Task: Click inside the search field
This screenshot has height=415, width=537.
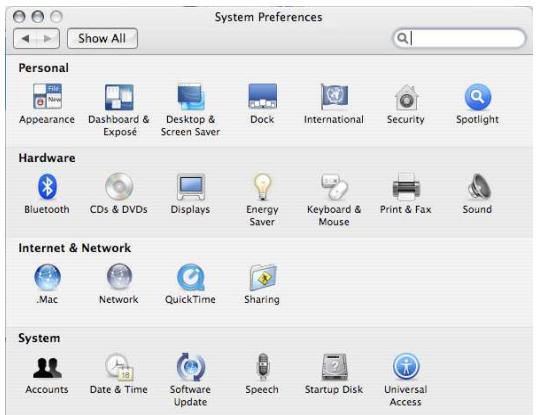Action: pyautogui.click(x=459, y=38)
